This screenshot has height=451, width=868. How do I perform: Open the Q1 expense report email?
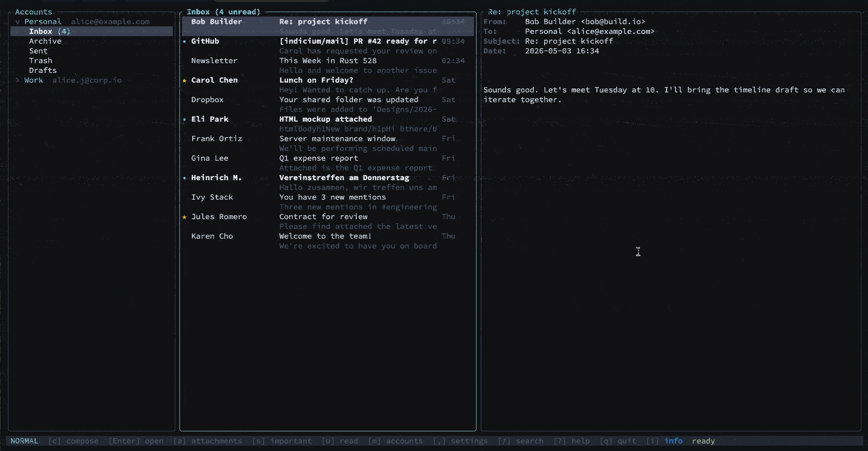(x=328, y=163)
